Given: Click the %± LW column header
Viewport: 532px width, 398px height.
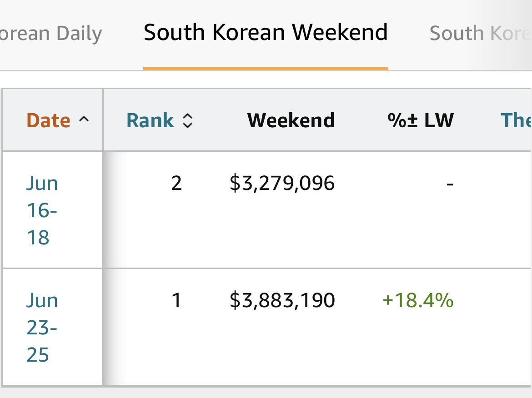Looking at the screenshot, I should coord(421,120).
